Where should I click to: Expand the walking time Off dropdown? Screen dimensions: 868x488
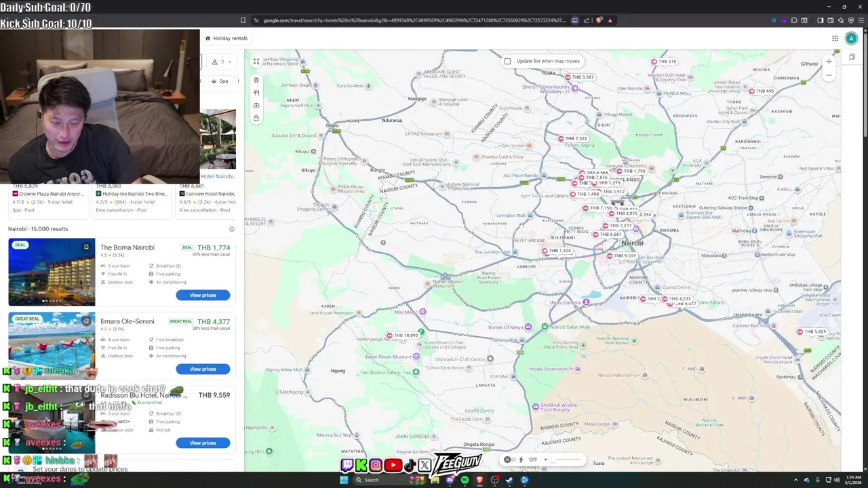[538, 460]
